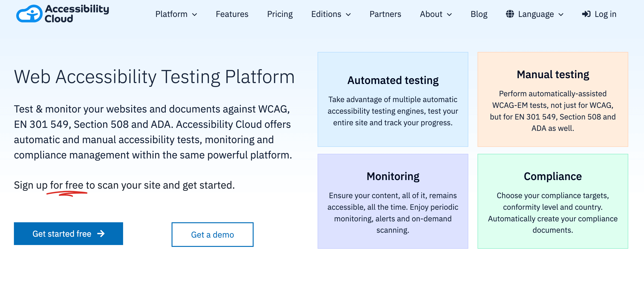Expand the About menu chevron
This screenshot has width=644, height=284.
pyautogui.click(x=449, y=15)
